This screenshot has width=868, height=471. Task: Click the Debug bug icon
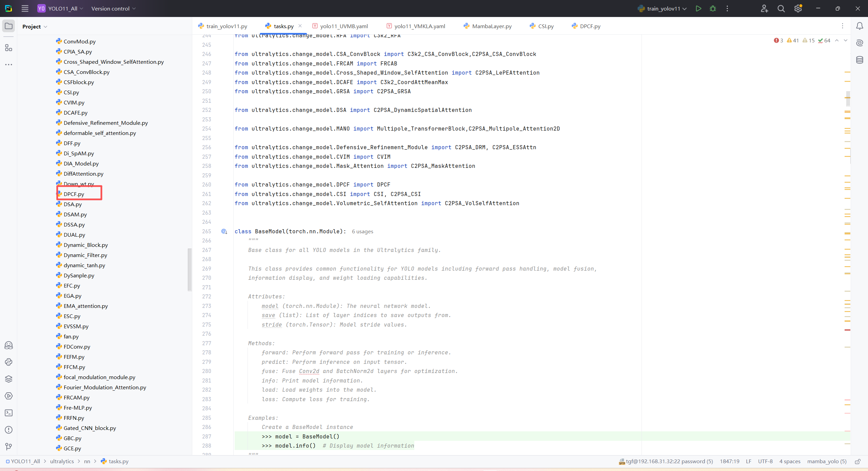(x=713, y=8)
